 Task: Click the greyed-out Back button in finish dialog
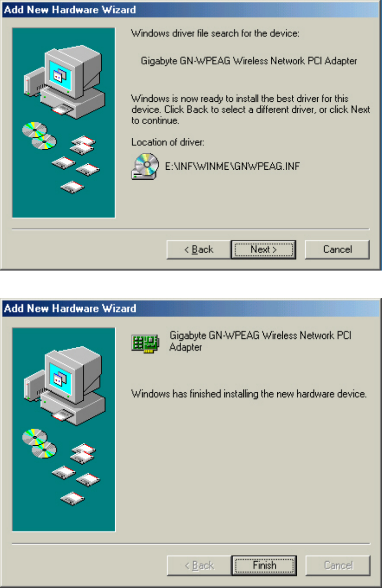click(x=199, y=566)
